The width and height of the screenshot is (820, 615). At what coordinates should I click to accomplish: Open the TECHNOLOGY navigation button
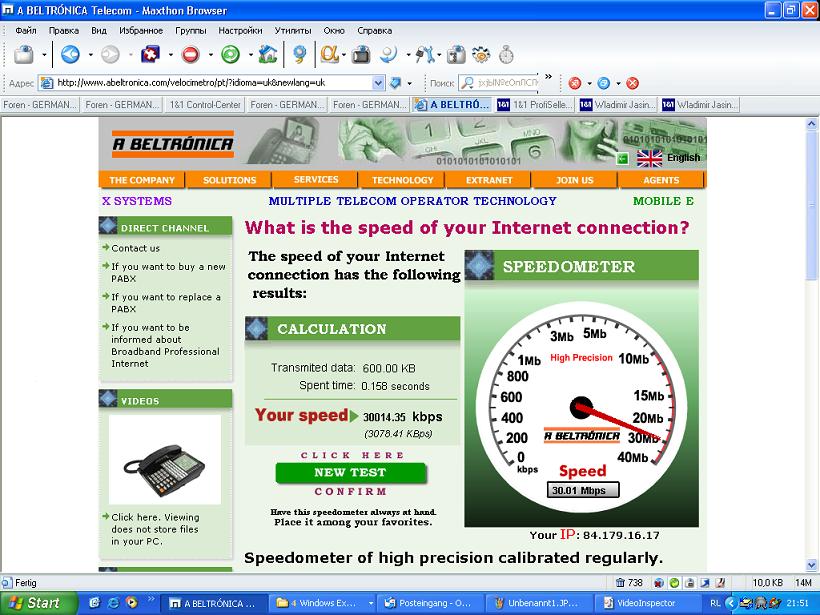click(x=402, y=180)
